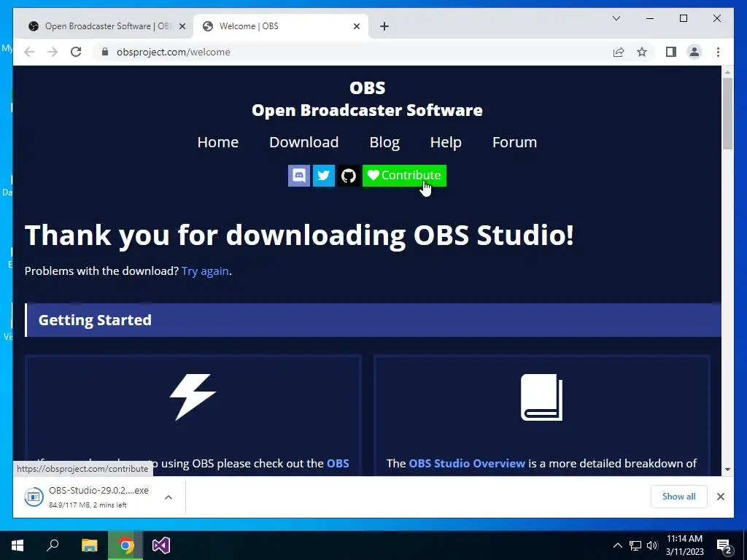Click the scrollbar down arrow
Screen dimensions: 747x560
(x=727, y=470)
